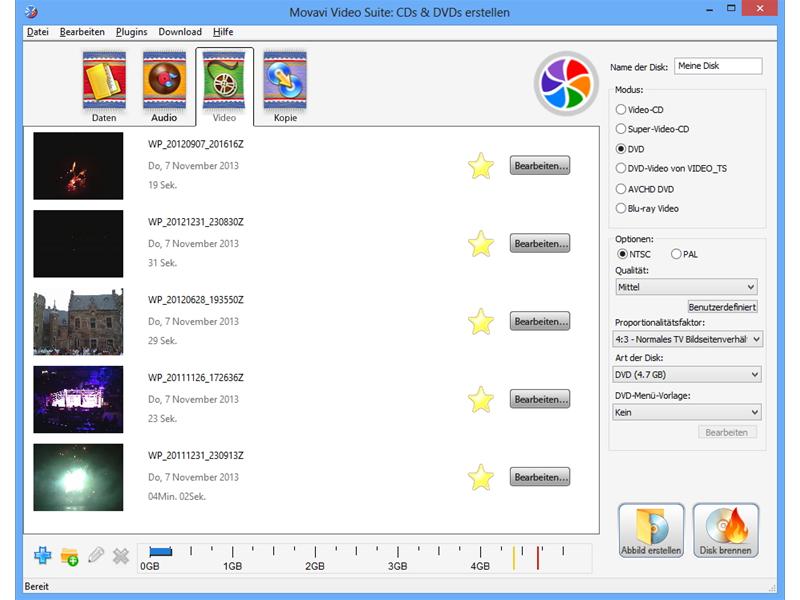Click the file name WP_20111126_172636Z
The height and width of the screenshot is (600, 800).
pyautogui.click(x=196, y=378)
